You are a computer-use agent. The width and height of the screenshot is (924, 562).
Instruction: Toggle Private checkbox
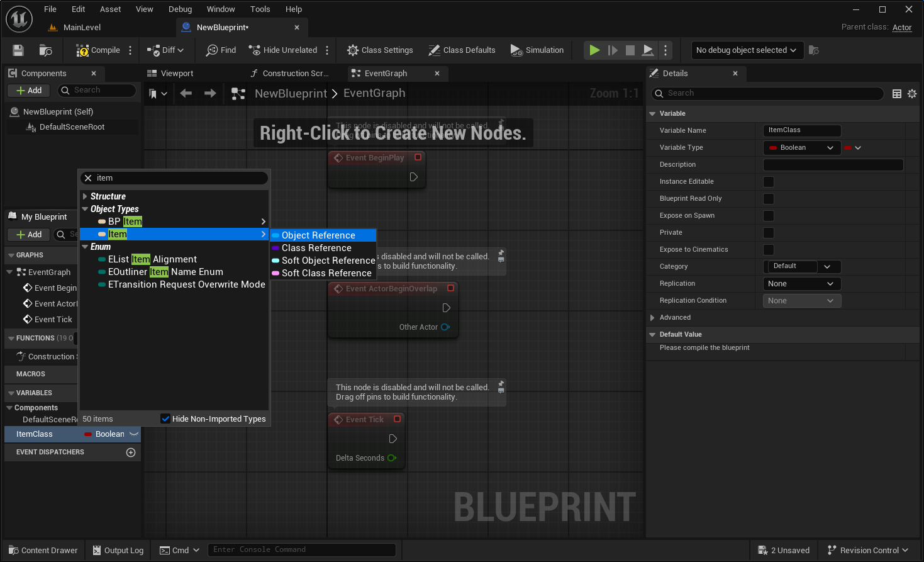[x=769, y=233]
